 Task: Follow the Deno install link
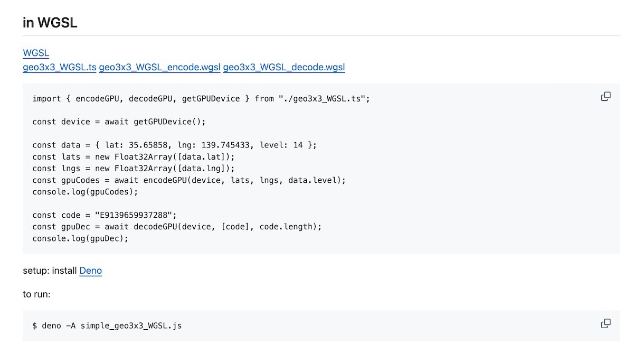[x=90, y=271]
